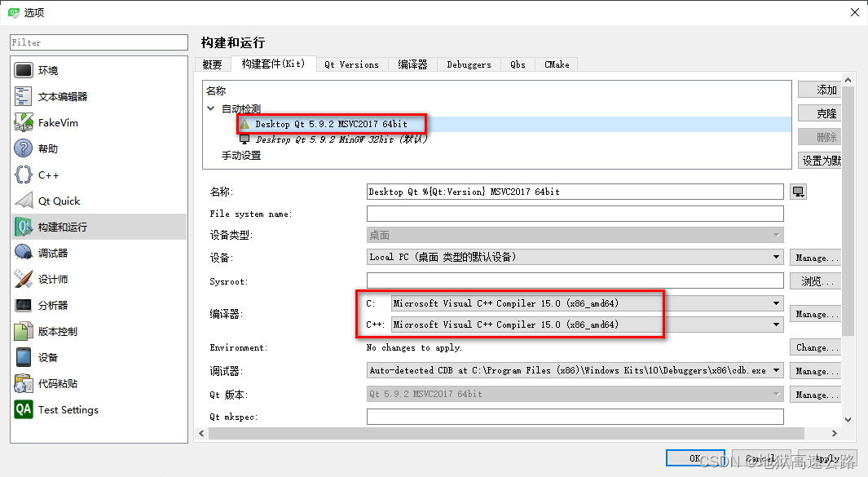The image size is (868, 477).
Task: Click the kit icon button beside name field
Action: [x=798, y=192]
